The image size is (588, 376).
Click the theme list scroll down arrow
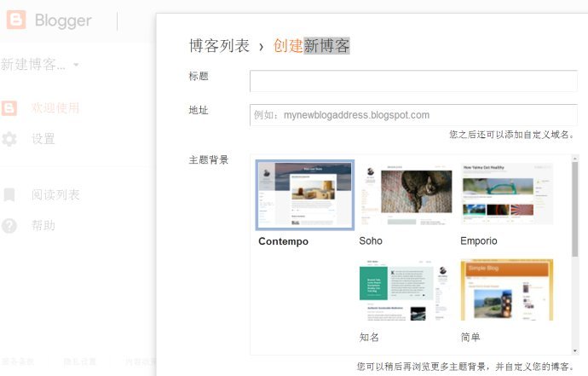(x=575, y=351)
